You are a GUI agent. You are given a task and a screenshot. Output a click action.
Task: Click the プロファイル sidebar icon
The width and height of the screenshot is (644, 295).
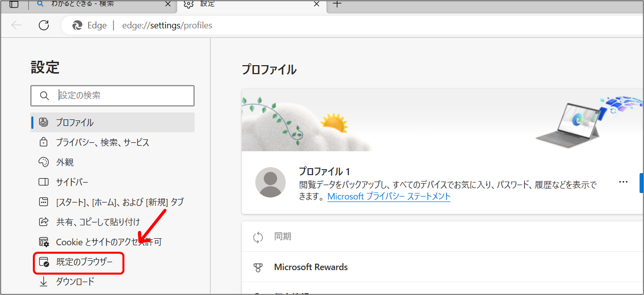coord(44,122)
